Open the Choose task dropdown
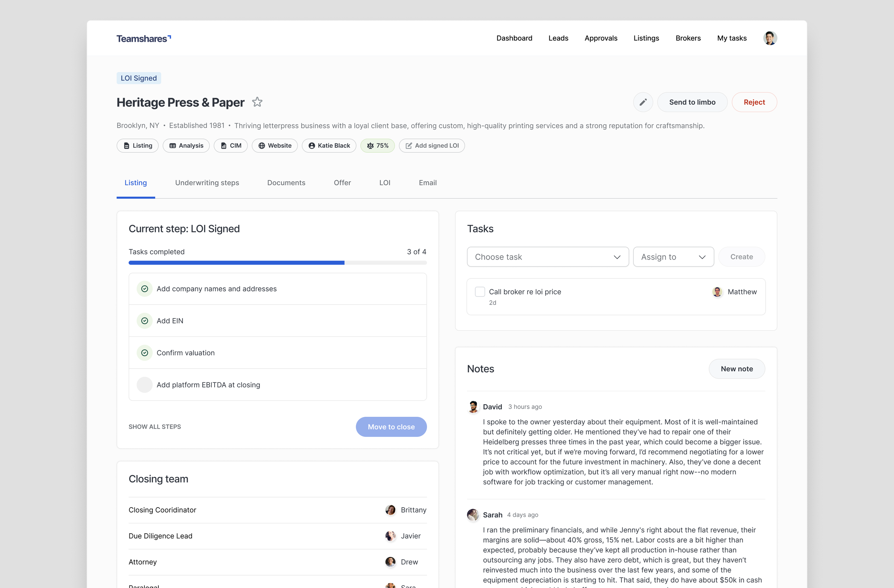 point(547,257)
